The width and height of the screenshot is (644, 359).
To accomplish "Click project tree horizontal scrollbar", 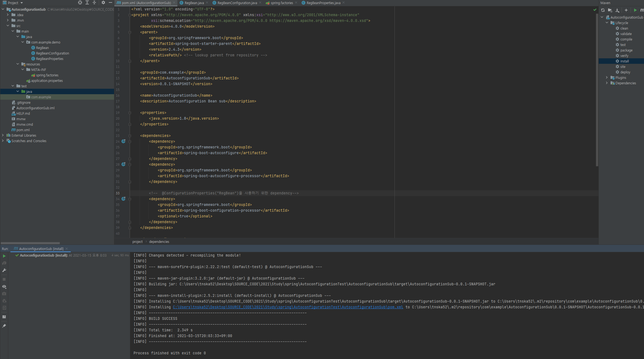I will [x=30, y=243].
